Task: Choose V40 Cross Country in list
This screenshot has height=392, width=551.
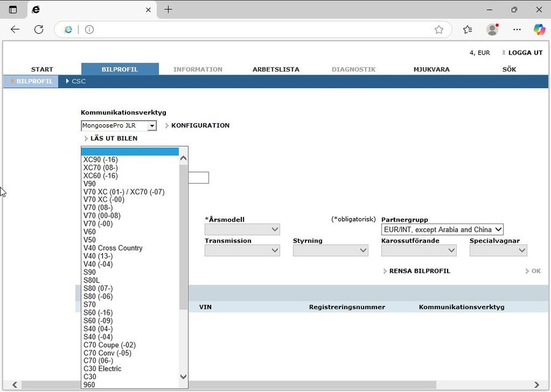Action: point(113,248)
